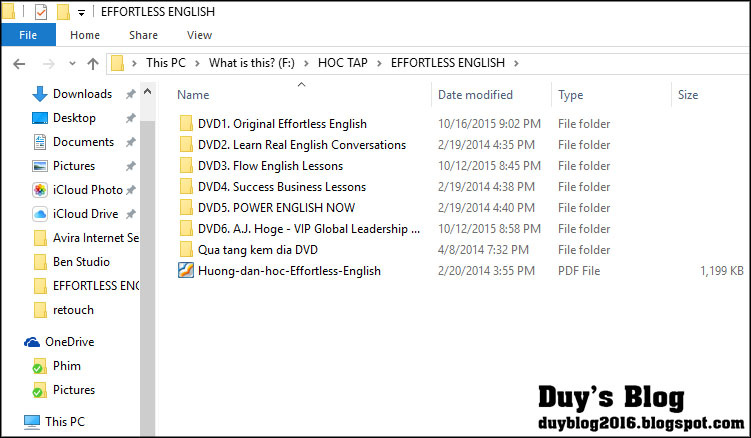This screenshot has height=438, width=751.
Task: Switch to the View ribbon tab
Action: (199, 35)
